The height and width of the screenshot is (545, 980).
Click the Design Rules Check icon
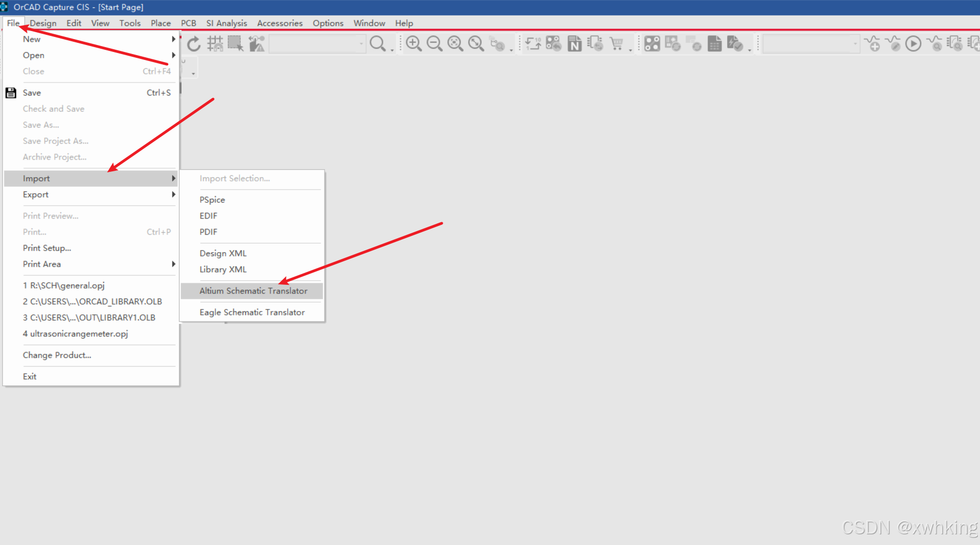pos(735,43)
